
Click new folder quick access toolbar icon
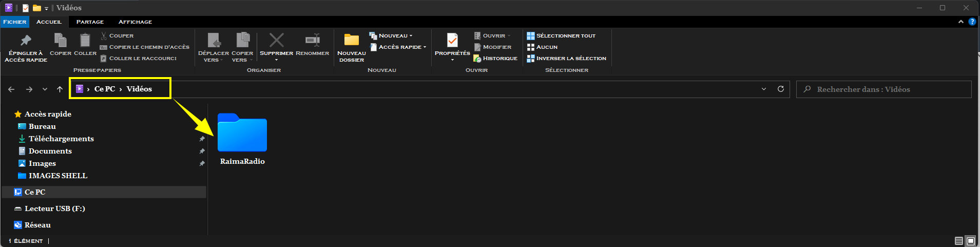[36, 8]
